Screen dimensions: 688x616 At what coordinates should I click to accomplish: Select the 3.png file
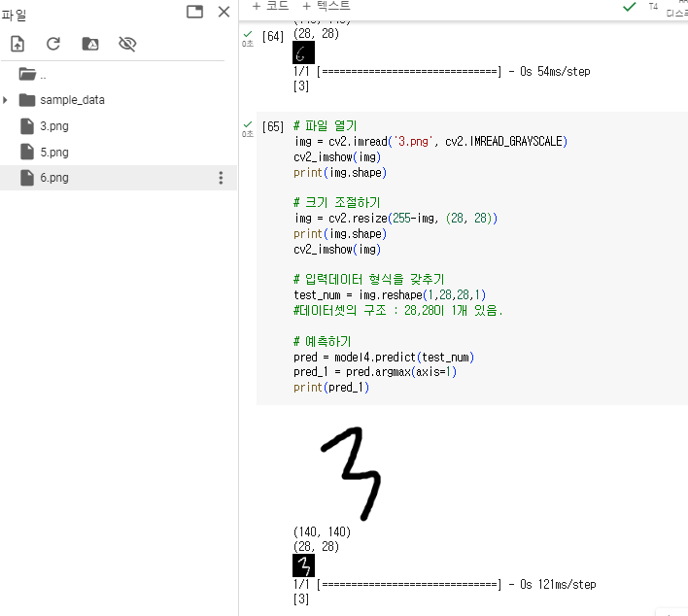[x=54, y=126]
